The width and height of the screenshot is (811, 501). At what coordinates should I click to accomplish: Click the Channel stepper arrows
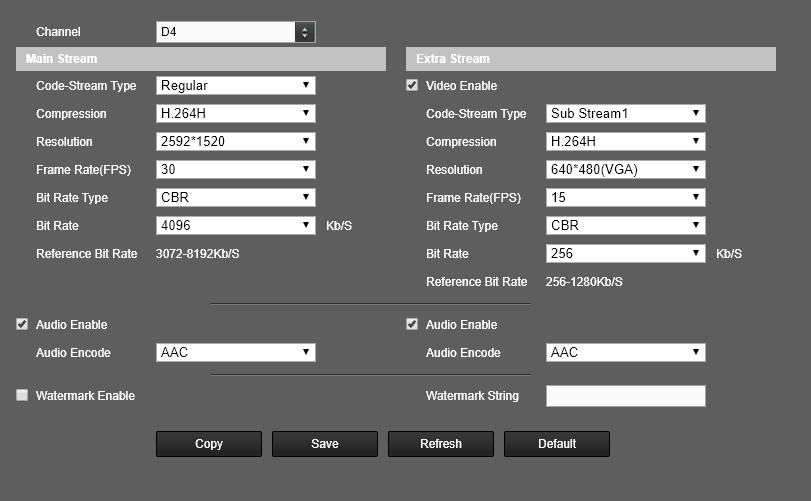(305, 32)
